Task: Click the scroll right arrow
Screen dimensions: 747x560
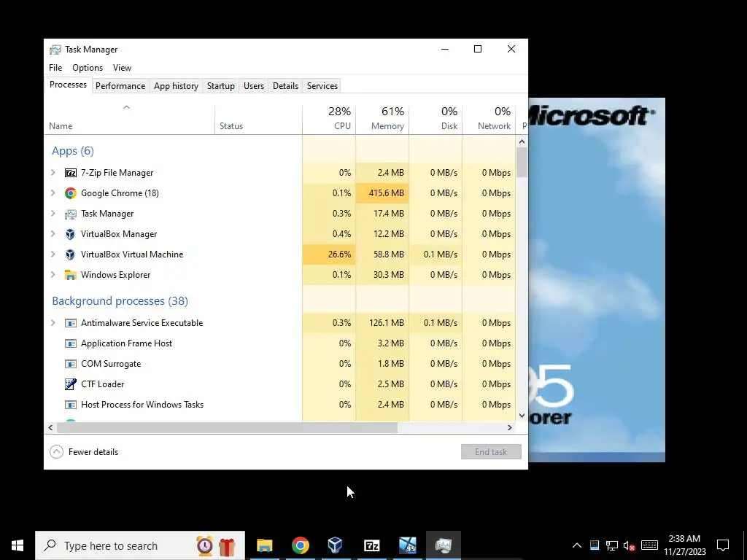Action: [x=510, y=427]
